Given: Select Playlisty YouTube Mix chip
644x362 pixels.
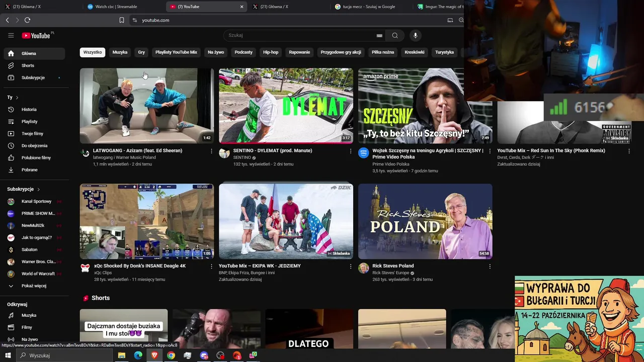Looking at the screenshot, I should [176, 52].
